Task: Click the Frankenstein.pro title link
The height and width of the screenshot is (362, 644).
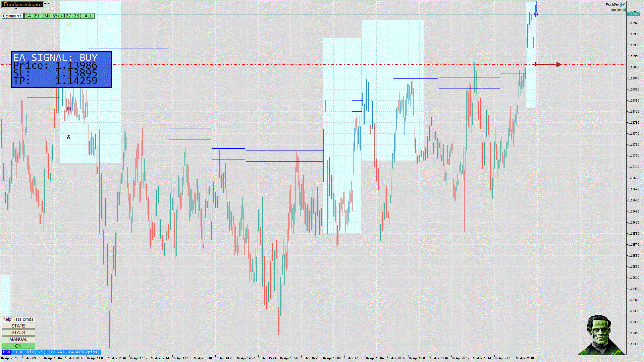Action: coord(22,4)
